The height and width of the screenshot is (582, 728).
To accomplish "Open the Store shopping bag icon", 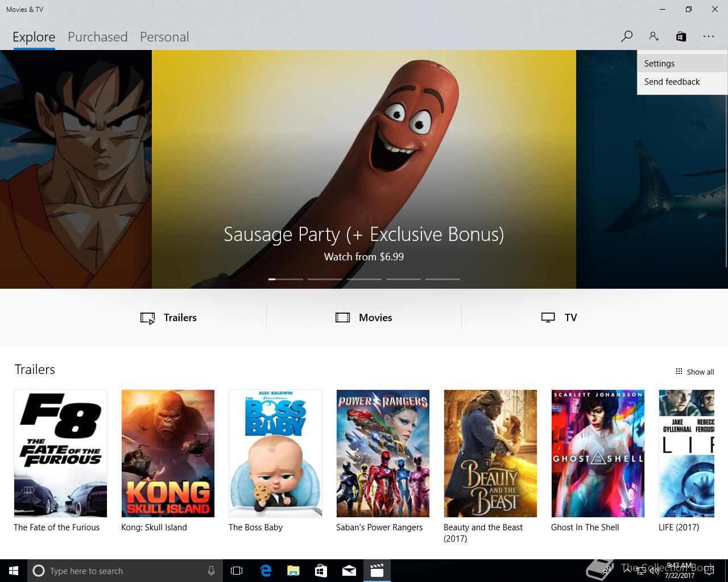I will [681, 36].
